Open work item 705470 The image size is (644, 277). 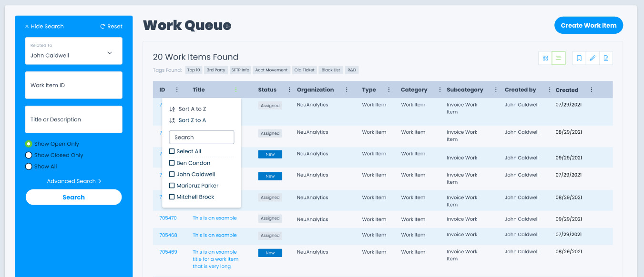[169, 218]
